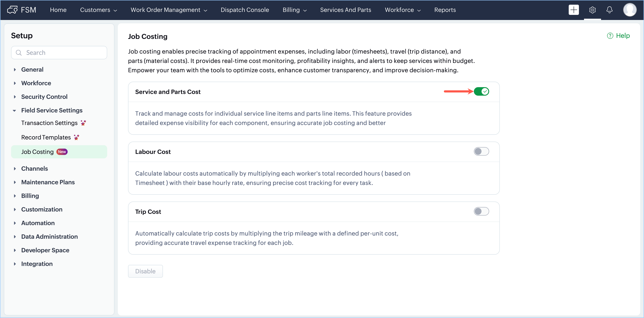This screenshot has width=644, height=318.
Task: Open the notifications bell icon
Action: point(609,10)
